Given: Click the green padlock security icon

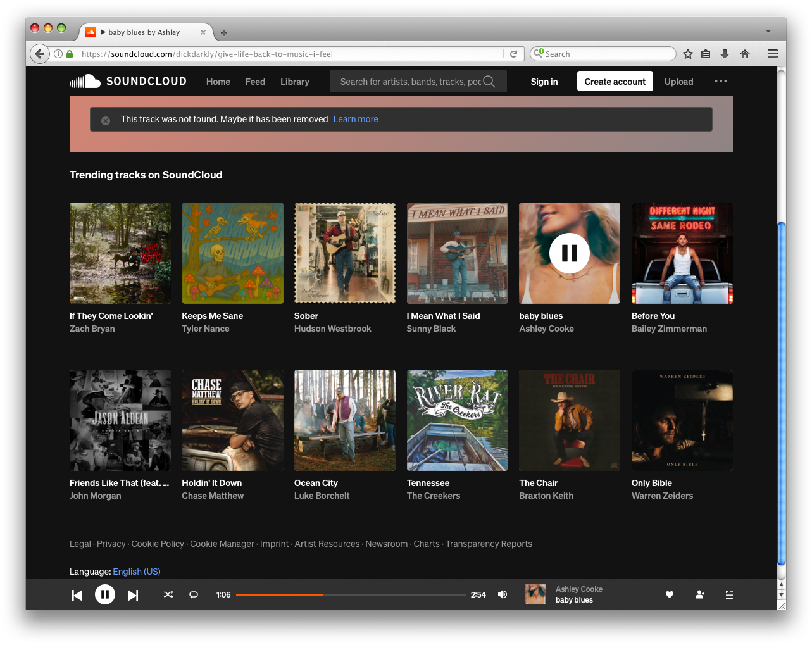Looking at the screenshot, I should pos(70,54).
